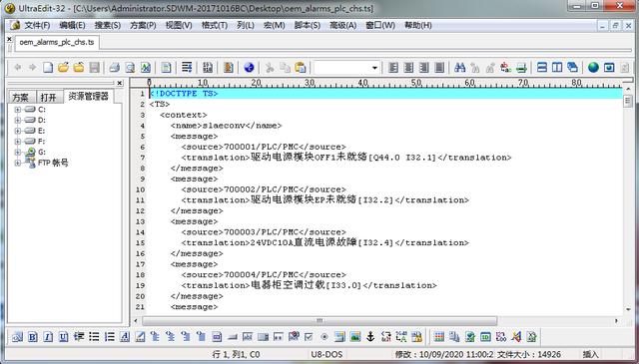639x364 pixels.
Task: Close the file tab bar X button
Action: pyautogui.click(x=9, y=39)
